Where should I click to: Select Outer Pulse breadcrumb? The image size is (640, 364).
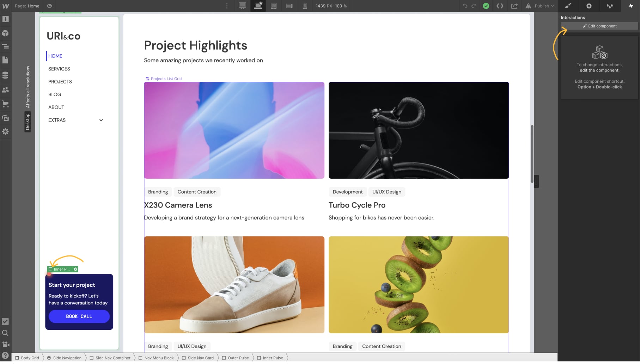point(236,358)
